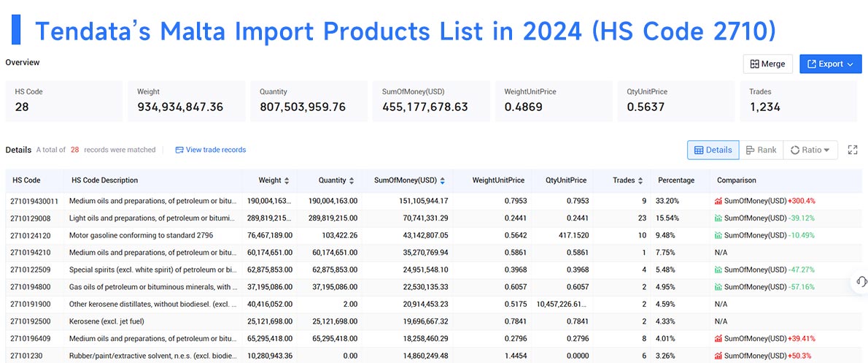Click the Merge button
This screenshot has height=363, width=868.
click(768, 64)
